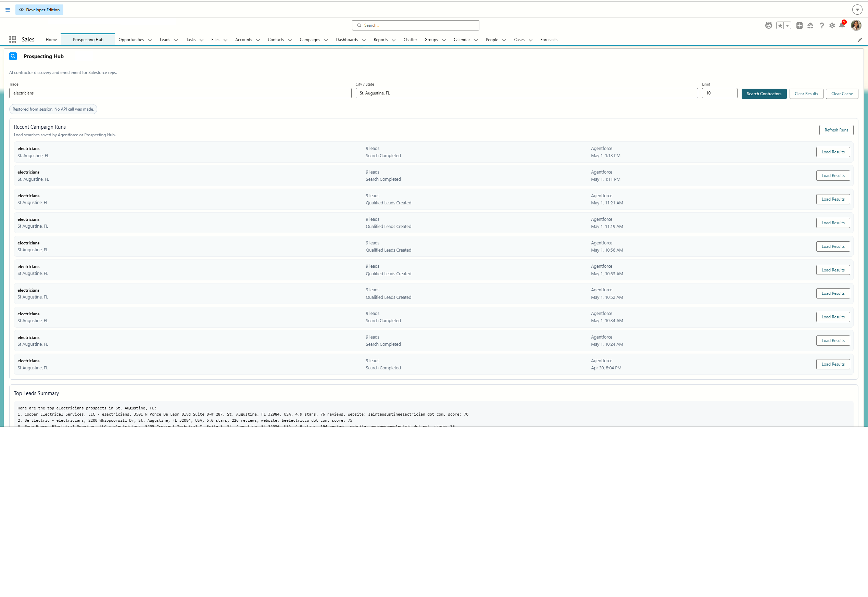Expand the Campaigns tab chevron
Screen dimensions: 868x597
[x=326, y=40]
